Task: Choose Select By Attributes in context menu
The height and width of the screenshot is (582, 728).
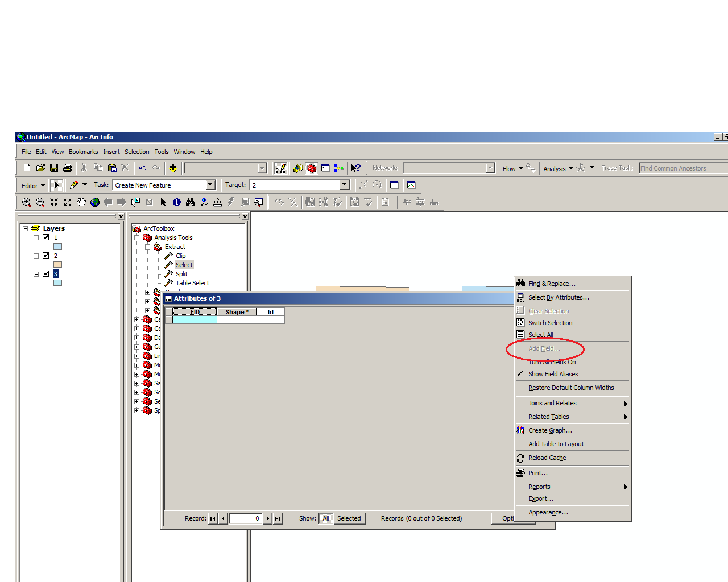Action: pyautogui.click(x=558, y=297)
